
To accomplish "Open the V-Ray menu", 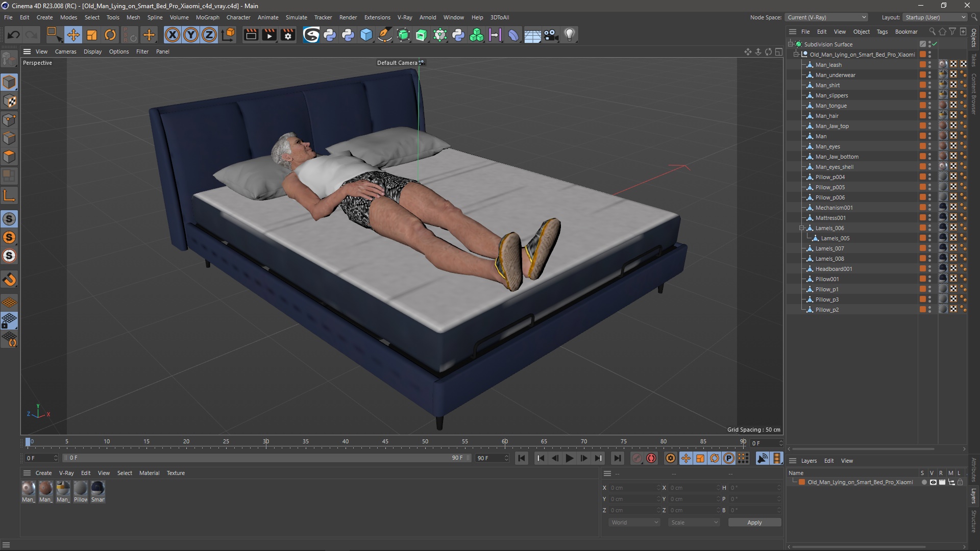I will tap(405, 17).
